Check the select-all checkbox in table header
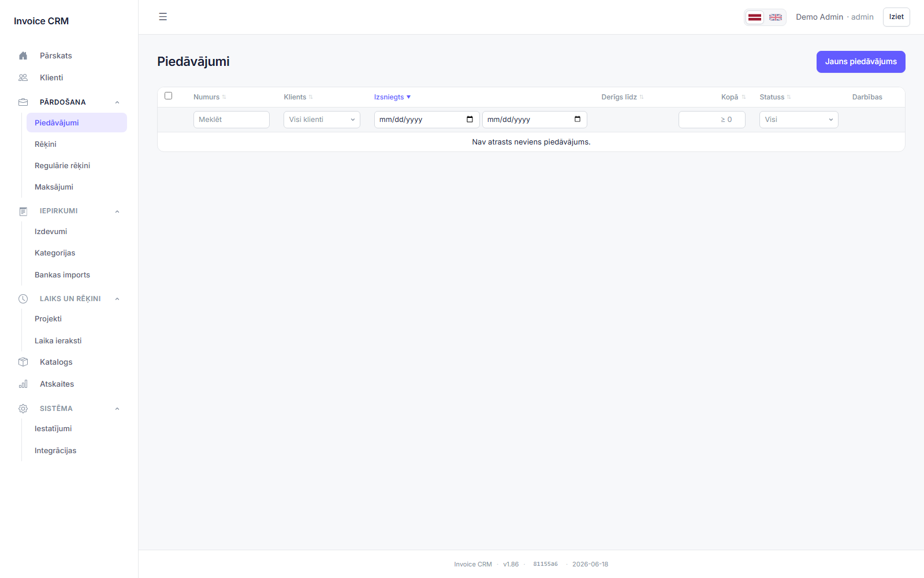Image resolution: width=924 pixels, height=578 pixels. click(x=169, y=96)
